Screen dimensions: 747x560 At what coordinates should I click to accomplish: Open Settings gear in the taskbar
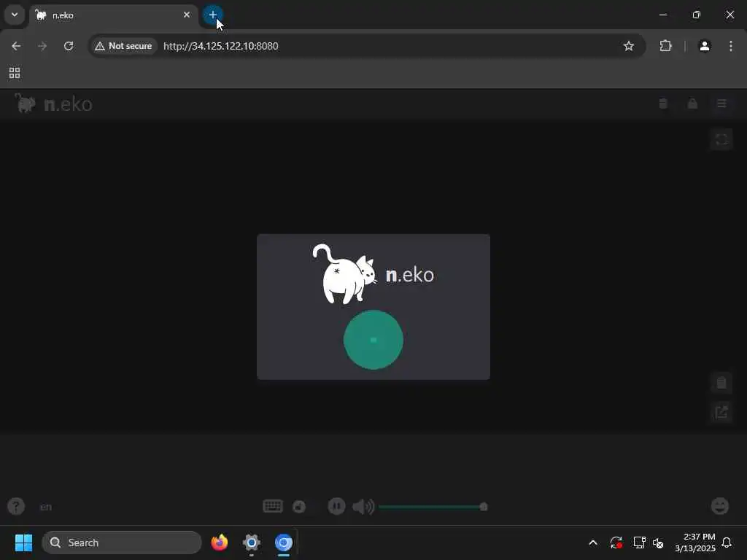252,542
